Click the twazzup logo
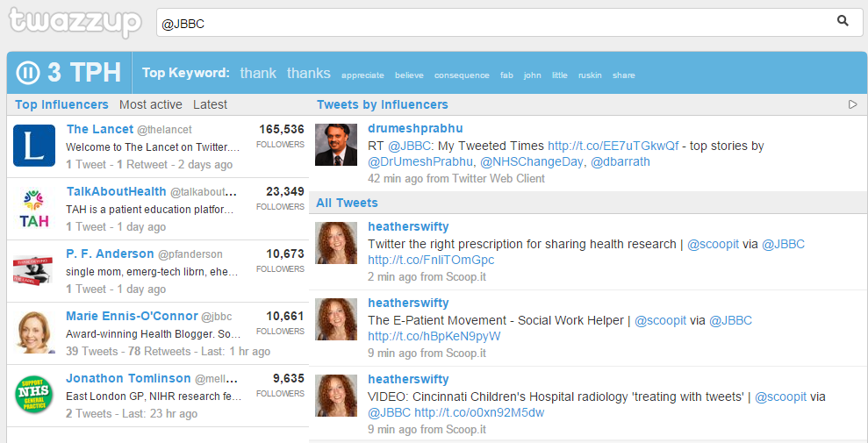Viewport: 868px width, 443px height. point(75,22)
